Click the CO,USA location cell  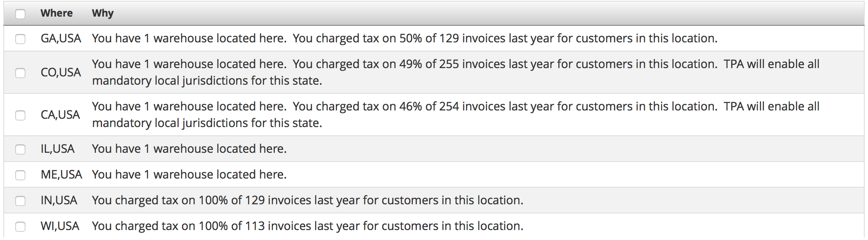point(61,73)
